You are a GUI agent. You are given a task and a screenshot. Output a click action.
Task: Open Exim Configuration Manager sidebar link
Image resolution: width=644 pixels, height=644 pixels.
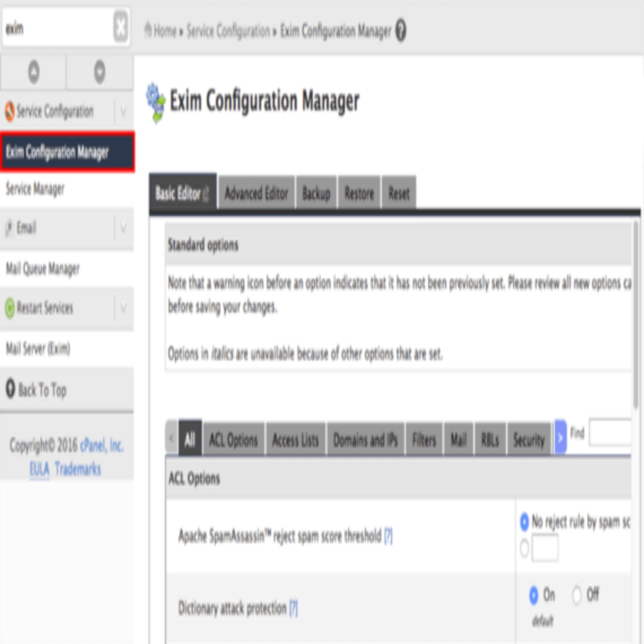point(67,152)
